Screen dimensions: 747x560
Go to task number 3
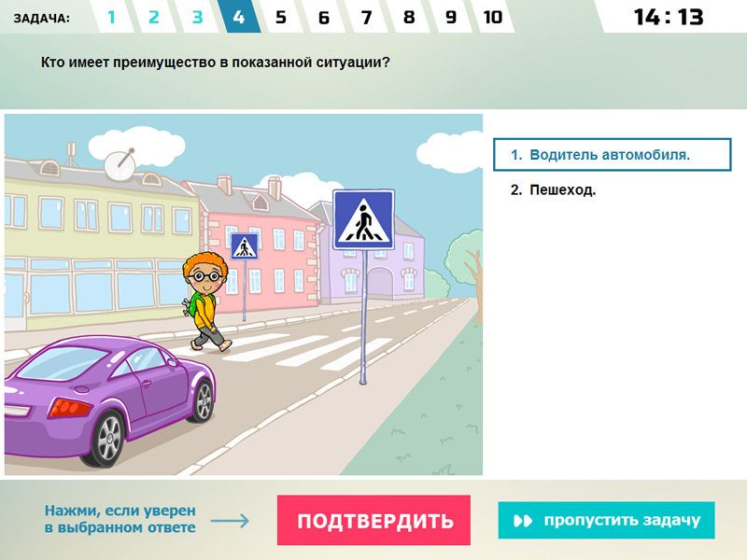point(197,17)
